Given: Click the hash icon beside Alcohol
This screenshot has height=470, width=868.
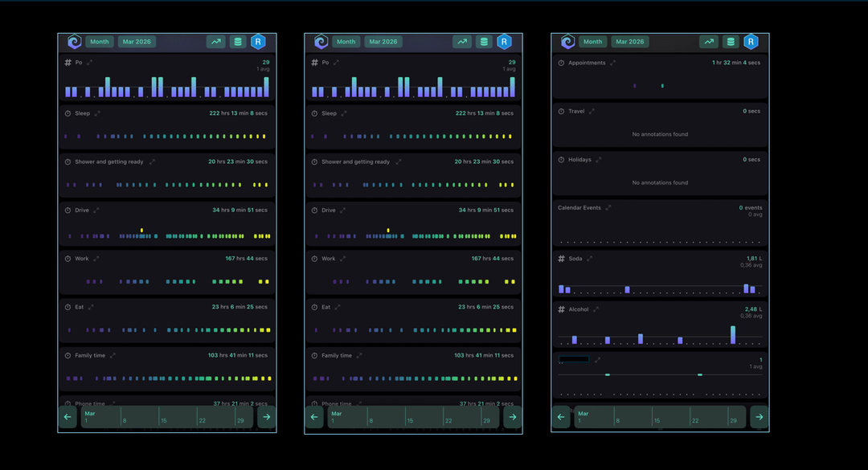Looking at the screenshot, I should (561, 309).
